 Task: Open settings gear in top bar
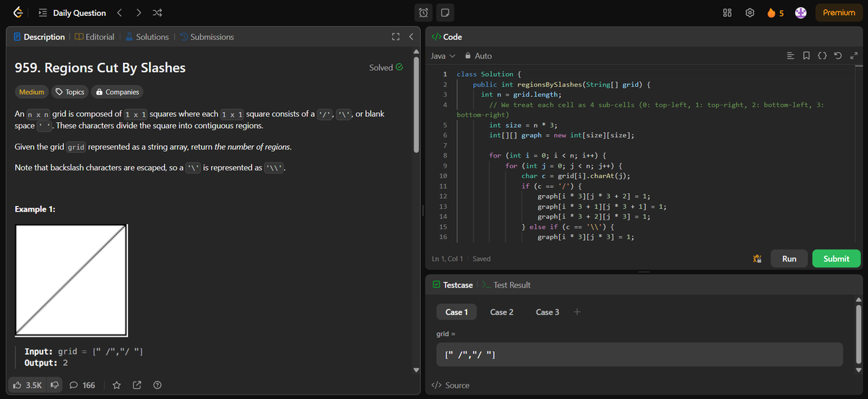tap(750, 13)
